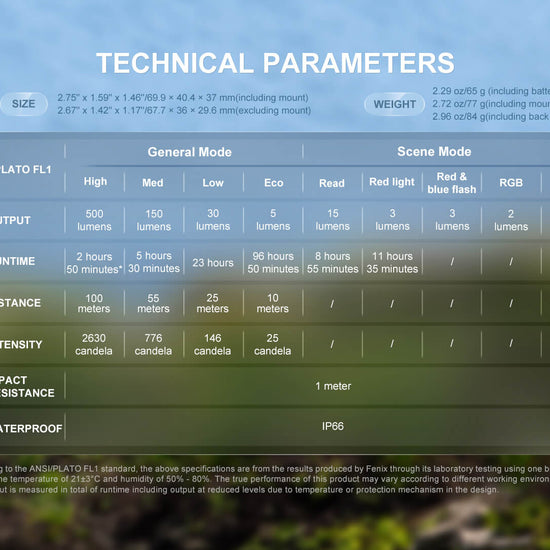The width and height of the screenshot is (550, 550).
Task: Click the RGB column header
Action: point(511,183)
